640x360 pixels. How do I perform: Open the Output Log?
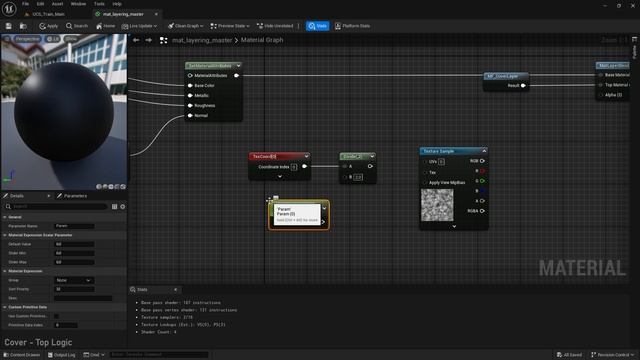pyautogui.click(x=62, y=355)
